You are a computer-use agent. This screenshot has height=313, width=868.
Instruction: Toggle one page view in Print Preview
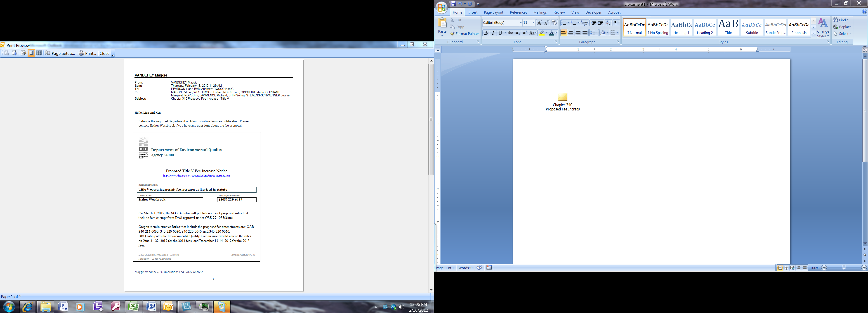point(31,53)
